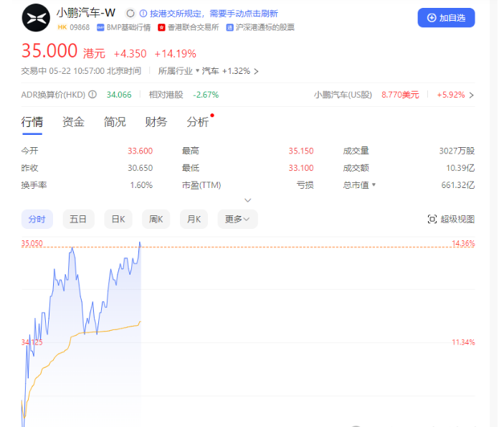The height and width of the screenshot is (427, 504).
Task: Expand more quote data chevron
Action: point(247,200)
